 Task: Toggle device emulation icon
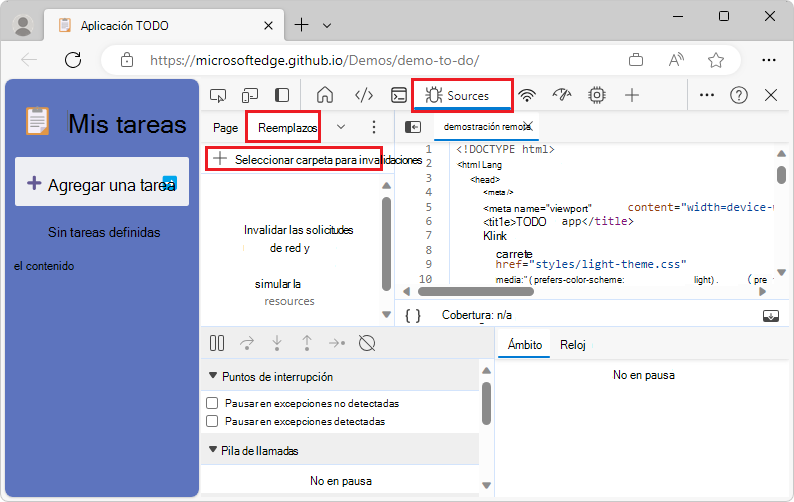tap(250, 96)
